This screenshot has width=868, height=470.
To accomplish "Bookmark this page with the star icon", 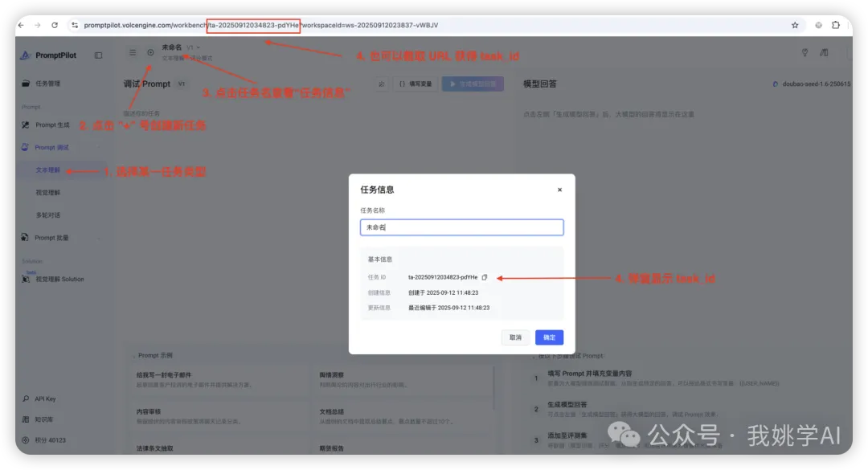I will click(795, 25).
